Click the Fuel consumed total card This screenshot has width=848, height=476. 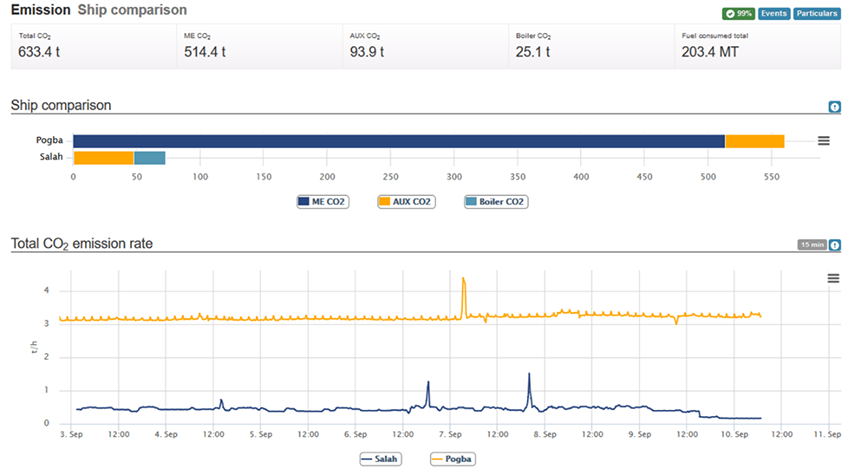(x=756, y=47)
